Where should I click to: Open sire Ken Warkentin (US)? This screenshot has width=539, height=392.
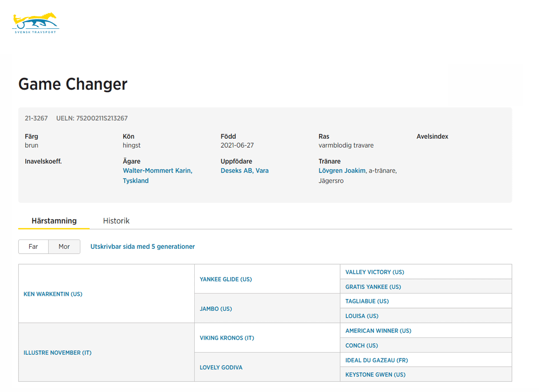click(x=53, y=294)
